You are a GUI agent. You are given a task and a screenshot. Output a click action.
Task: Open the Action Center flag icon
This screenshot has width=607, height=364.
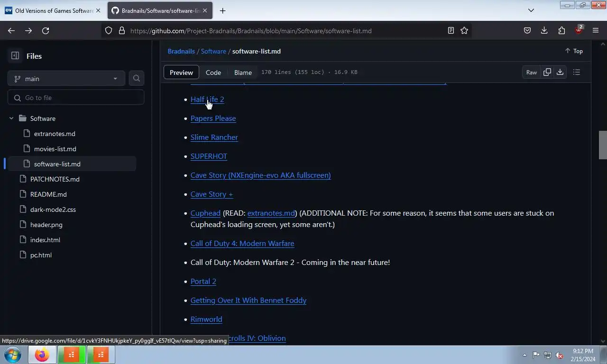point(536,355)
